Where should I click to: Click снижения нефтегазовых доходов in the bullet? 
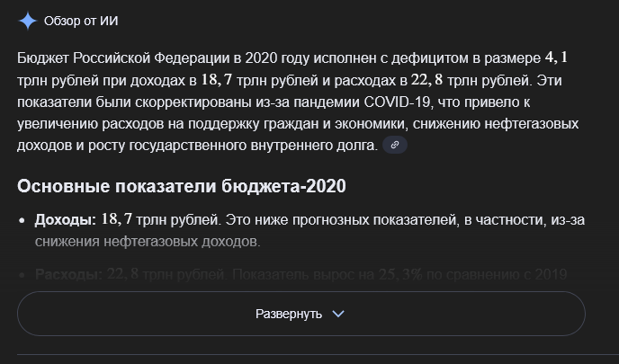(x=148, y=241)
